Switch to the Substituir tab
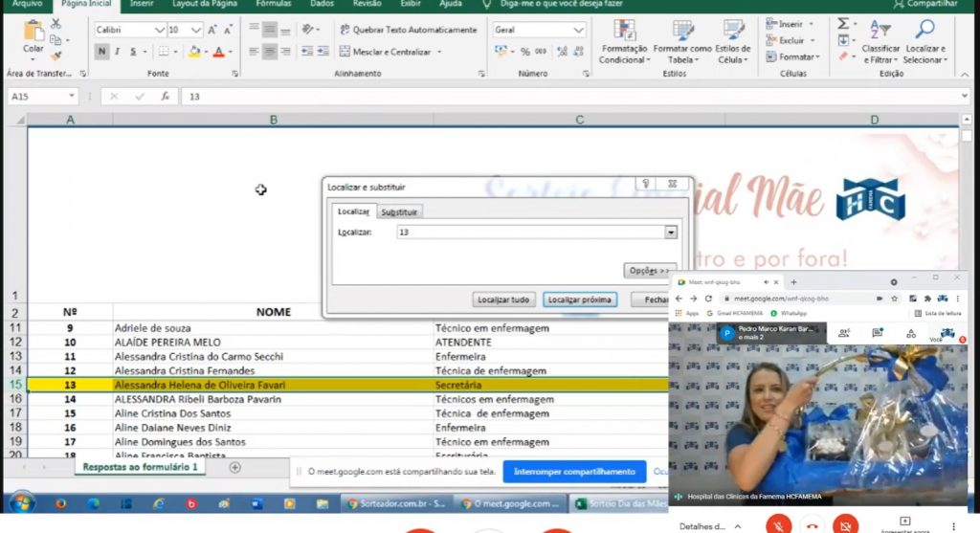This screenshot has width=980, height=533. 399,211
